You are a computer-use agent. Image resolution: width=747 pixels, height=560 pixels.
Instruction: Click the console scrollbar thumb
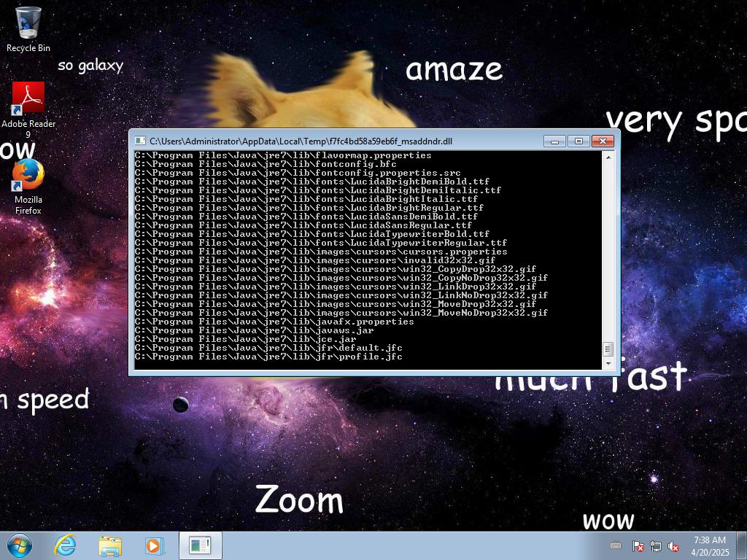[608, 349]
